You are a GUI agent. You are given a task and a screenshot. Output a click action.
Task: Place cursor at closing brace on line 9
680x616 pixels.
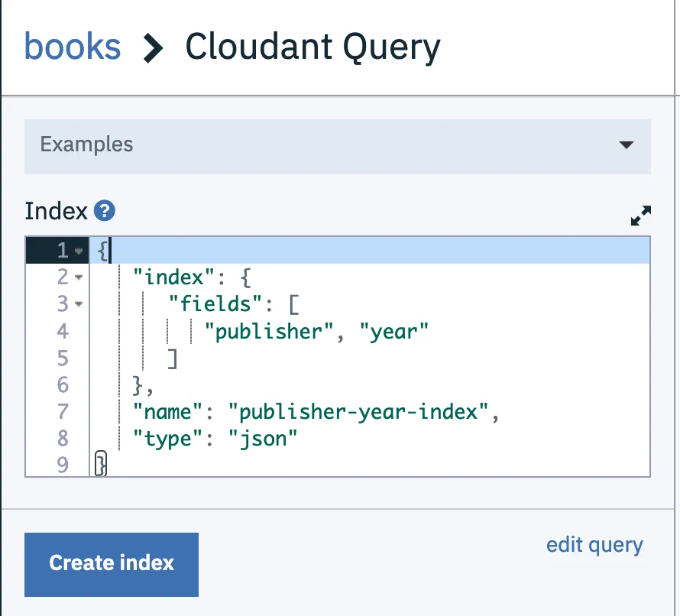pos(101,465)
